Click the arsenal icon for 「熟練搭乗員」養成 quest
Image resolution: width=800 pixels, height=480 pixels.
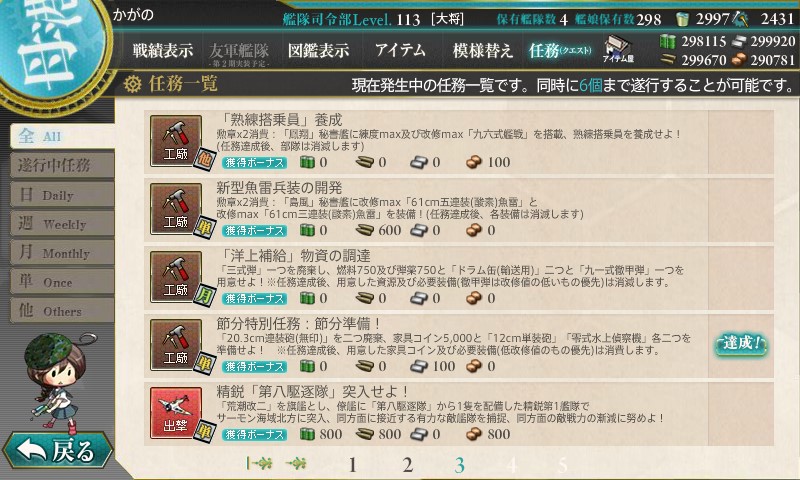click(x=176, y=141)
